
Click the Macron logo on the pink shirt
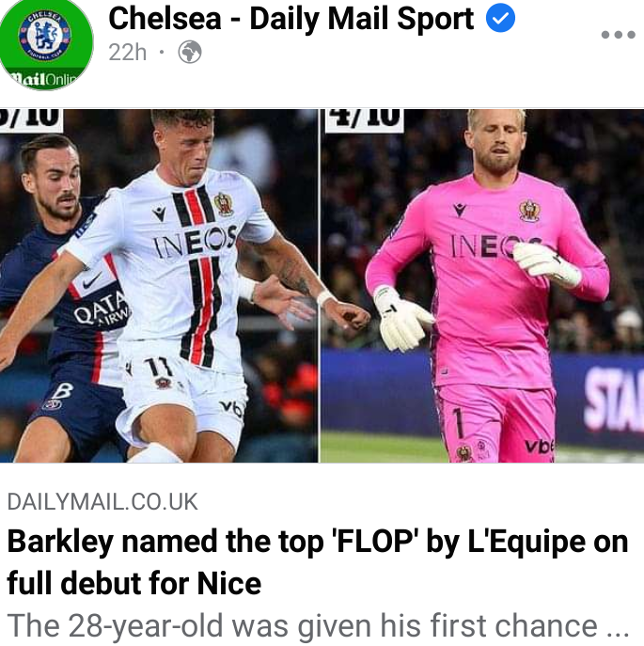pos(460,210)
